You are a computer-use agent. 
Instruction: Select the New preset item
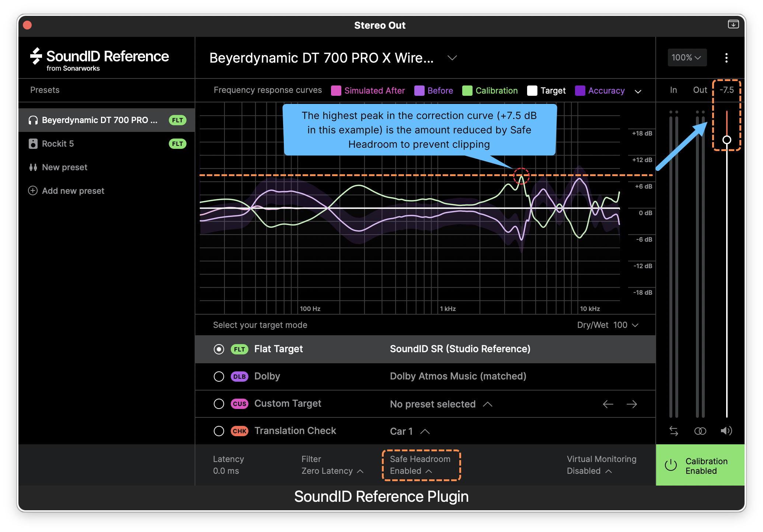pyautogui.click(x=65, y=167)
